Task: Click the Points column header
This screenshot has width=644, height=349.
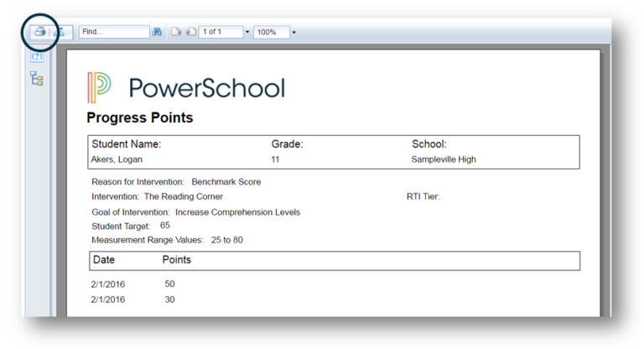Action: point(176,260)
